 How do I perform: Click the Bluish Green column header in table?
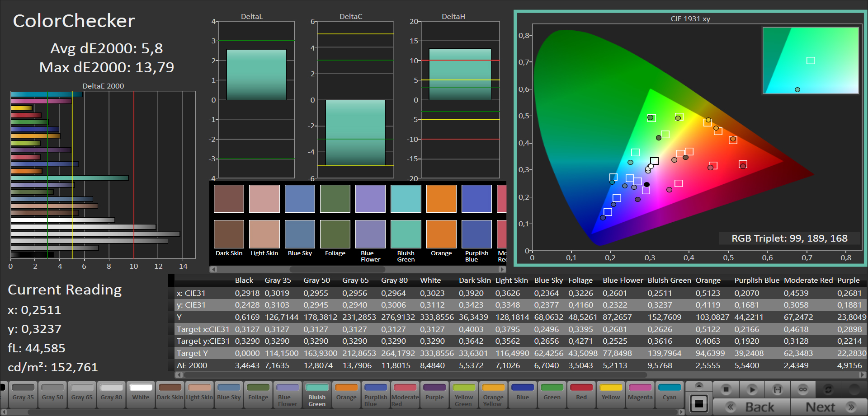[x=669, y=280]
